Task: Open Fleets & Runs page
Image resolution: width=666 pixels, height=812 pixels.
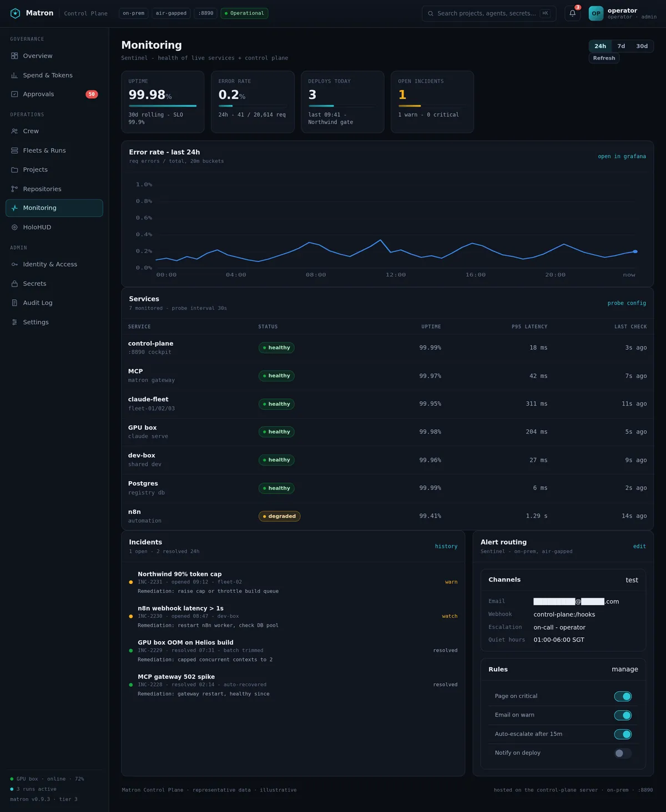Action: point(54,150)
